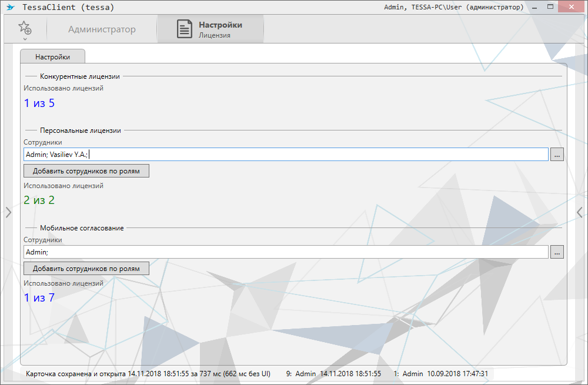The width and height of the screenshot is (588, 385).
Task: Click the TessaClient bird icon in title bar
Action: pyautogui.click(x=10, y=8)
